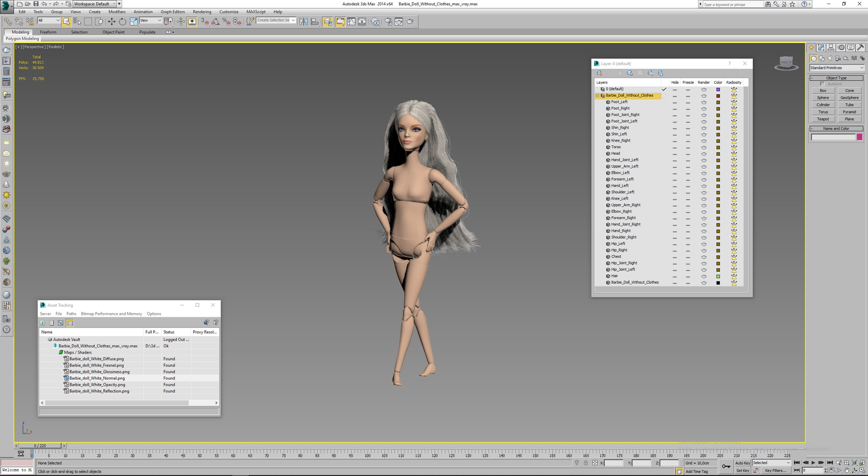Open the Reference Coordinate System View dropdown
This screenshot has width=868, height=476.
tap(151, 20)
